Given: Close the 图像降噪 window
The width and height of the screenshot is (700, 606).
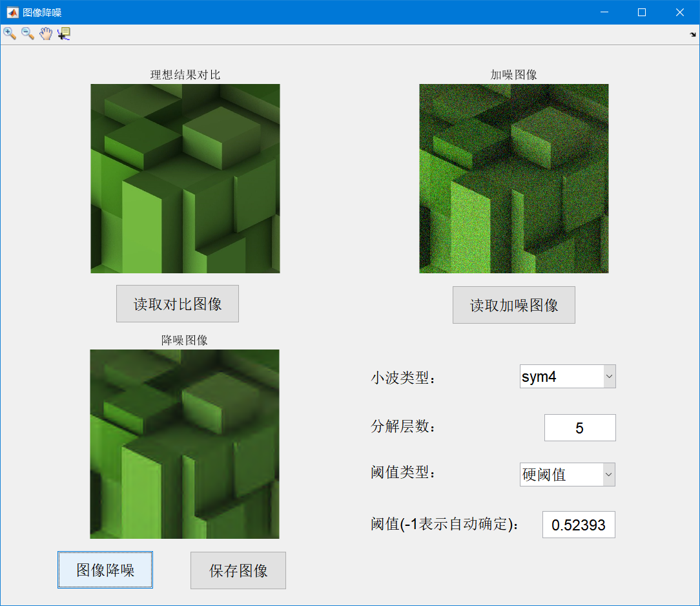Looking at the screenshot, I should tap(680, 12).
